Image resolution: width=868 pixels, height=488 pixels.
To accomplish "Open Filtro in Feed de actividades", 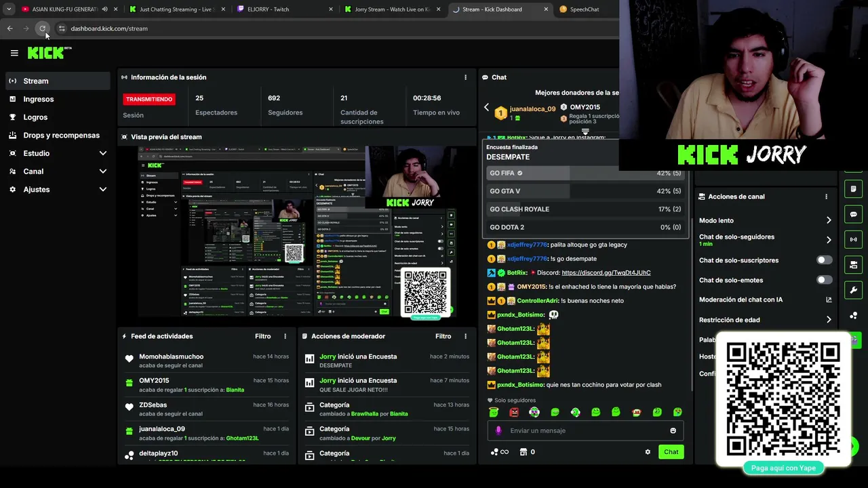I will (263, 336).
